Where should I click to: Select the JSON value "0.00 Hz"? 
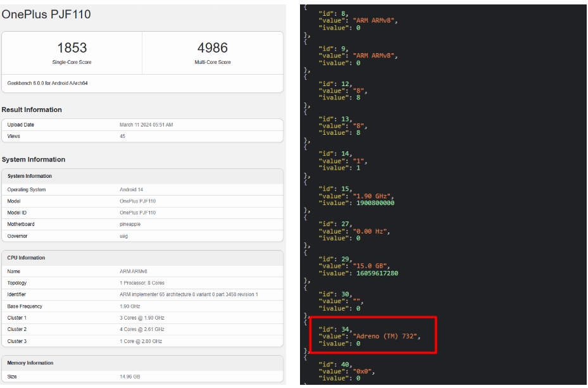370,231
